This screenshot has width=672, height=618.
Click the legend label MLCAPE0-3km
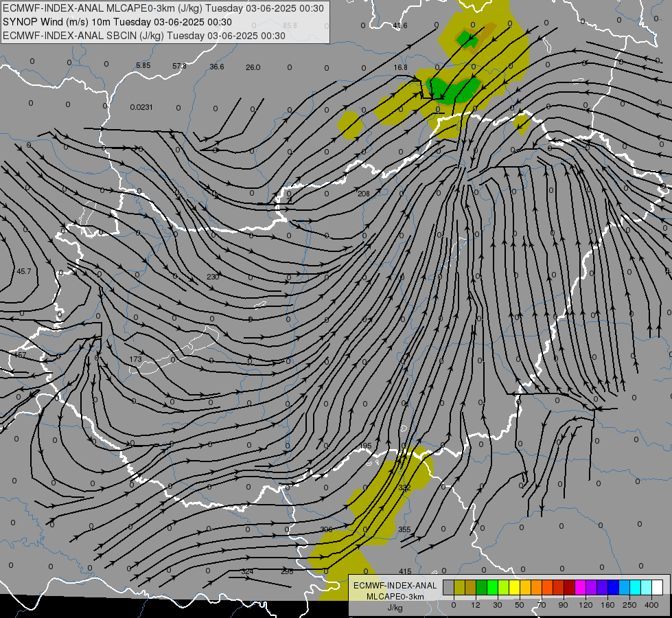pos(395,597)
